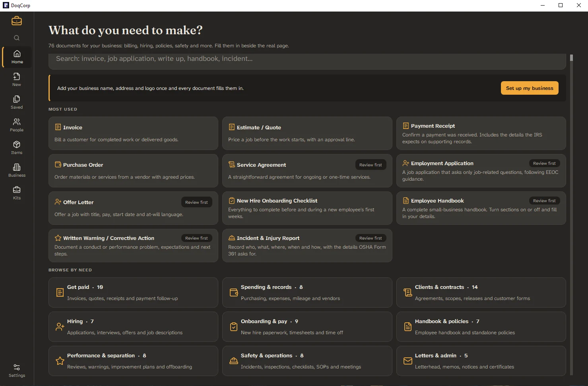Click Review first badge on Employee Handbook

[x=544, y=201]
